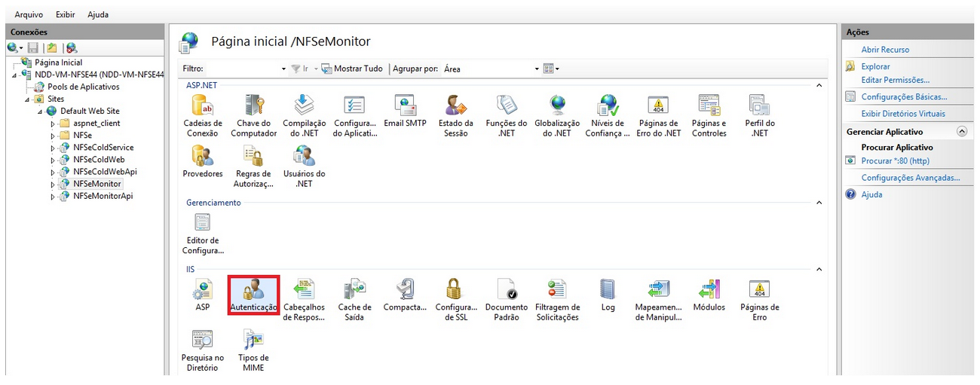Open Estado da Sessão feature

455,116
